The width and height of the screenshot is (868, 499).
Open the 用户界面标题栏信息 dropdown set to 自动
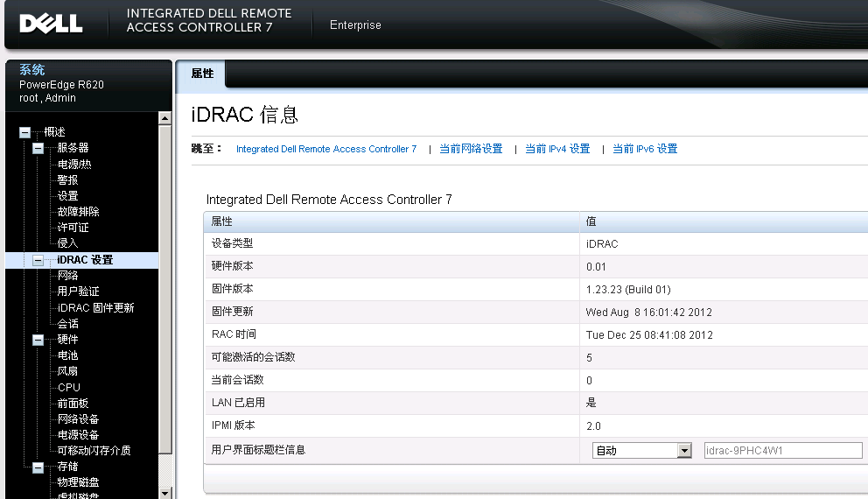coord(641,450)
